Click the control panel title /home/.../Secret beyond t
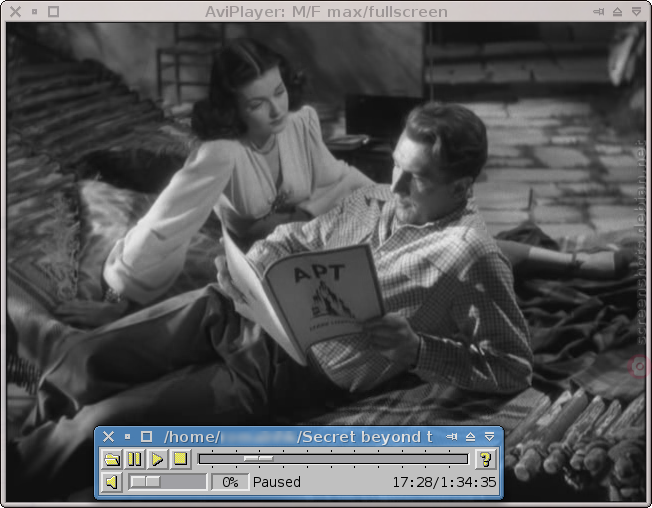Viewport: 652px width, 508px height. click(x=298, y=437)
